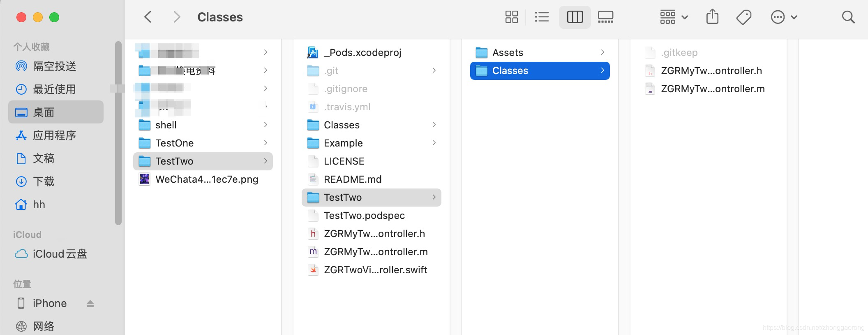Select the shell folder

coord(203,125)
